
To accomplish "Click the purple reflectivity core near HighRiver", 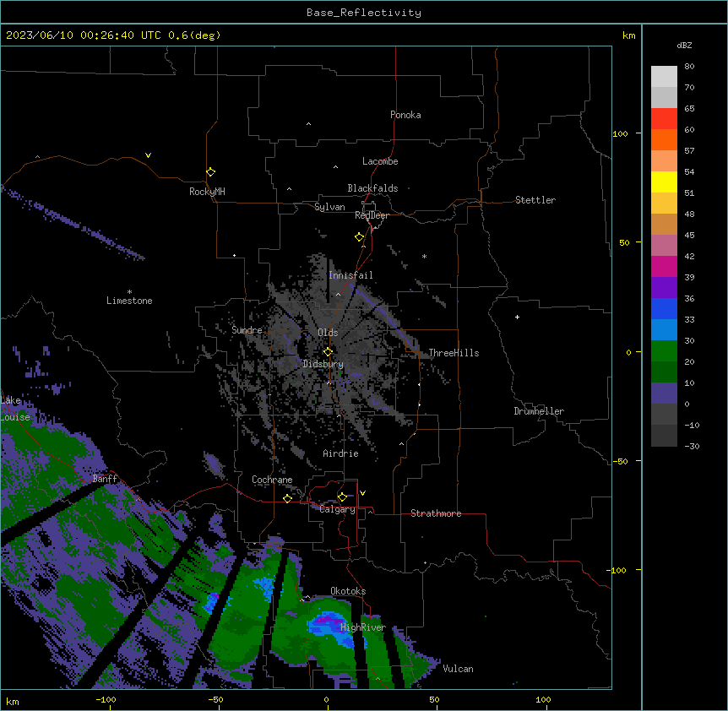I will point(328,619).
